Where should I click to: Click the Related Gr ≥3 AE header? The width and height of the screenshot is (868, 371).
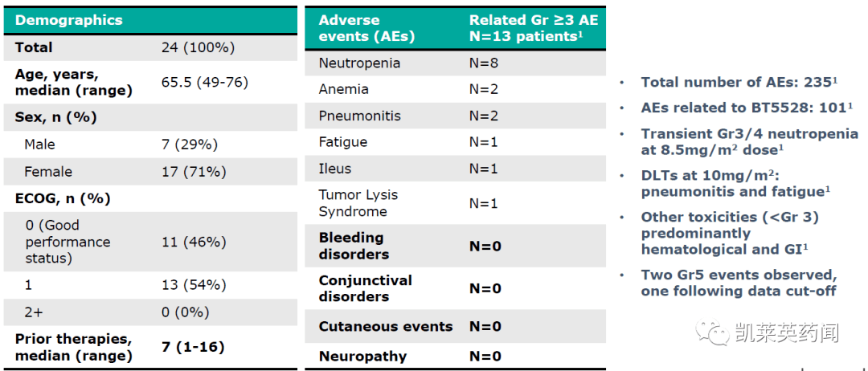click(534, 28)
